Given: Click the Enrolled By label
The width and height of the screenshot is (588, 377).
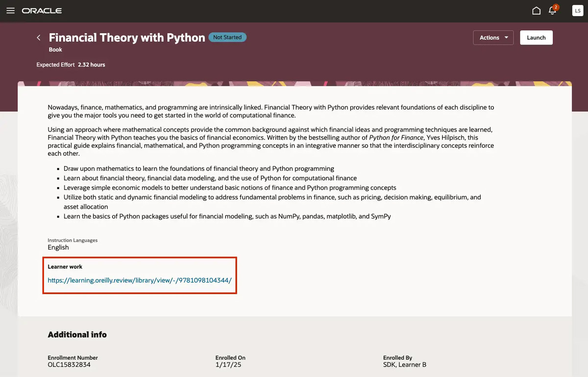Looking at the screenshot, I should [x=397, y=358].
